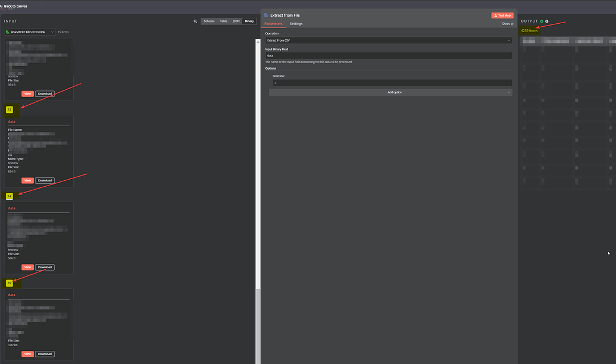Select the Binary input view
This screenshot has width=616, height=364.
249,21
